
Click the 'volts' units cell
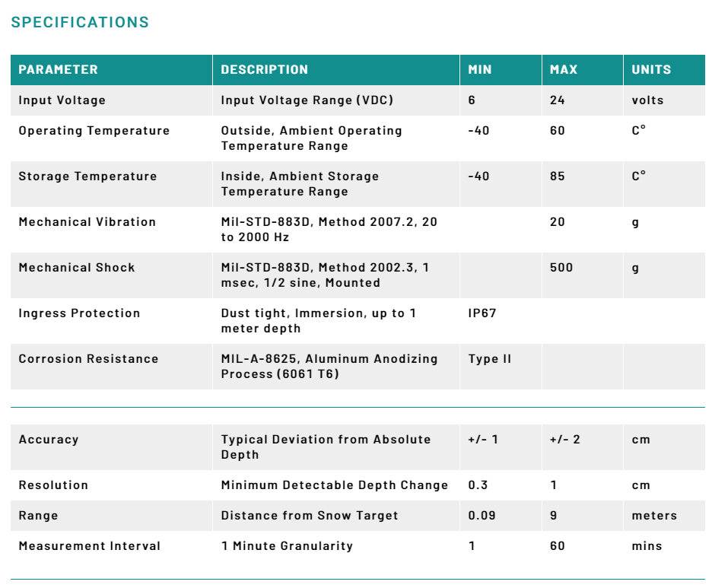click(647, 100)
